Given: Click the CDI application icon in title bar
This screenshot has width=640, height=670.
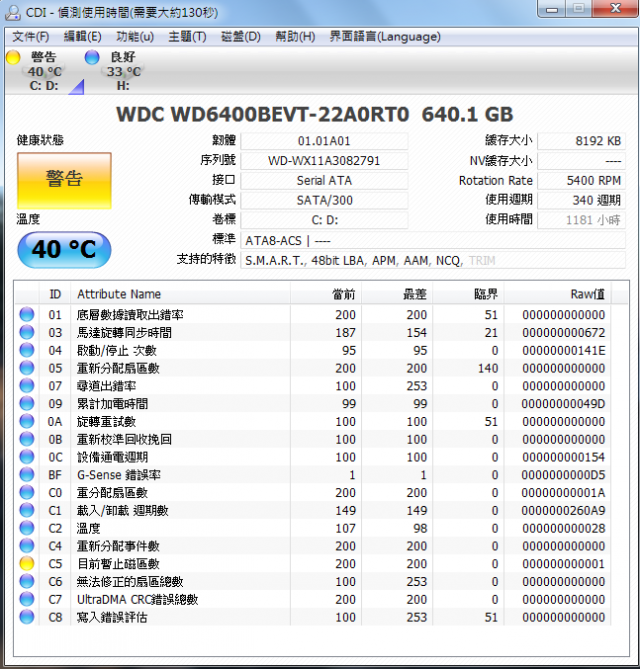Looking at the screenshot, I should [x=12, y=12].
